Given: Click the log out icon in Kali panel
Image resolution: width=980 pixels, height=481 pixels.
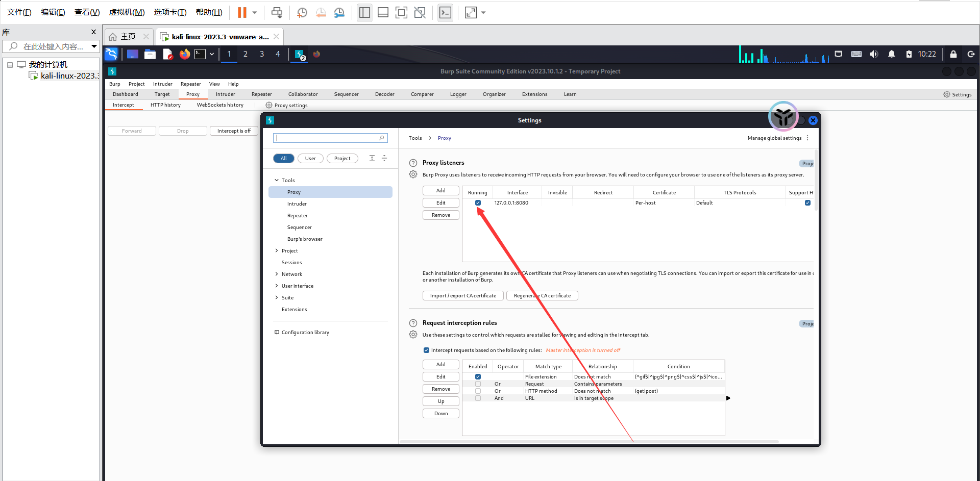Looking at the screenshot, I should click(971, 54).
